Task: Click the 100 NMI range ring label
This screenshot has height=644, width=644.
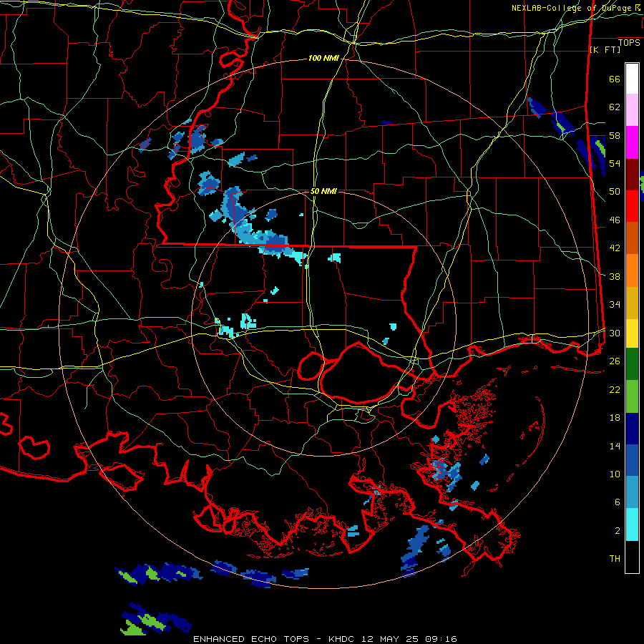Action: click(323, 59)
